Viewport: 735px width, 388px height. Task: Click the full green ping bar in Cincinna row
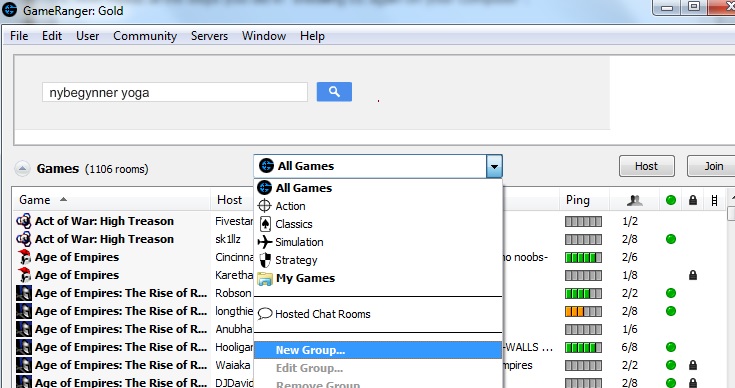point(583,257)
